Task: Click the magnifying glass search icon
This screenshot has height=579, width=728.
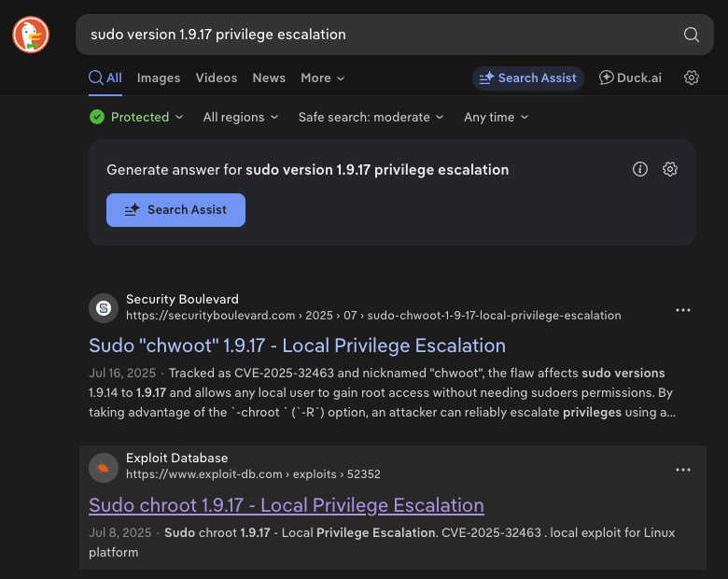Action: (x=691, y=35)
